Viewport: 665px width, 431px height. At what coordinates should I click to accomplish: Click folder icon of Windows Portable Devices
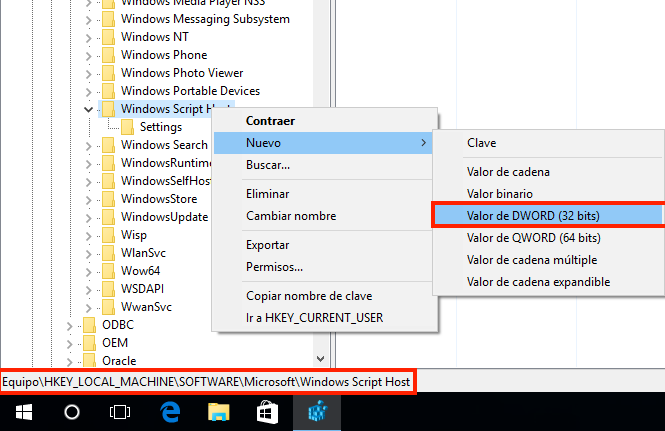[108, 91]
